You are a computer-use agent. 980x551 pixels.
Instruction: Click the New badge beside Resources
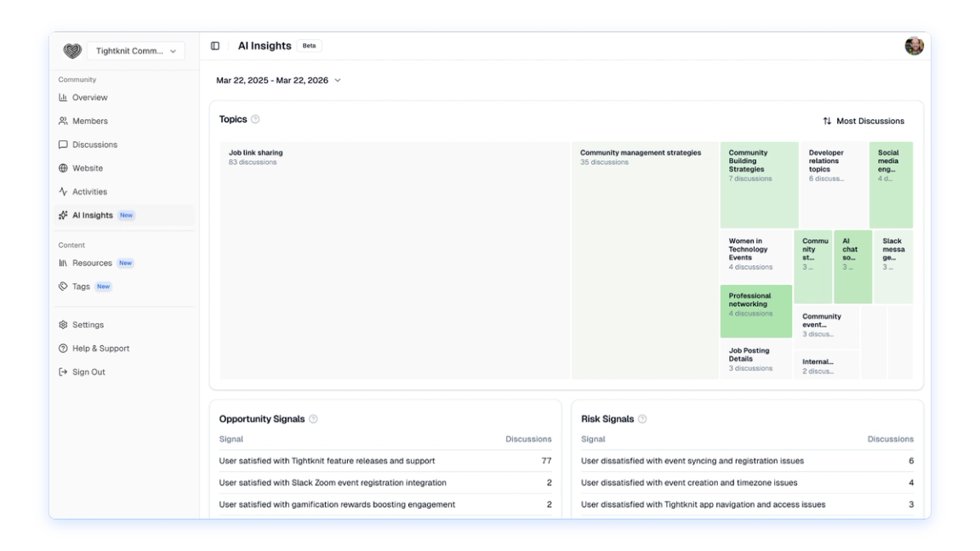[x=126, y=263]
